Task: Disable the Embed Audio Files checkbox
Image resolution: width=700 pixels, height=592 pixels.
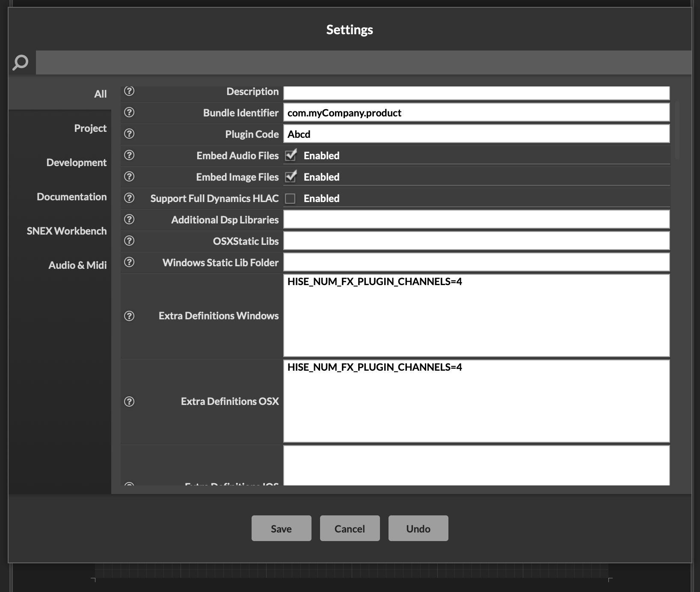Action: [x=291, y=155]
